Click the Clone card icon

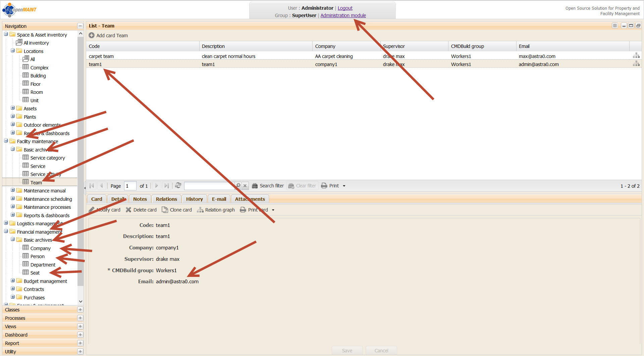[x=165, y=210]
